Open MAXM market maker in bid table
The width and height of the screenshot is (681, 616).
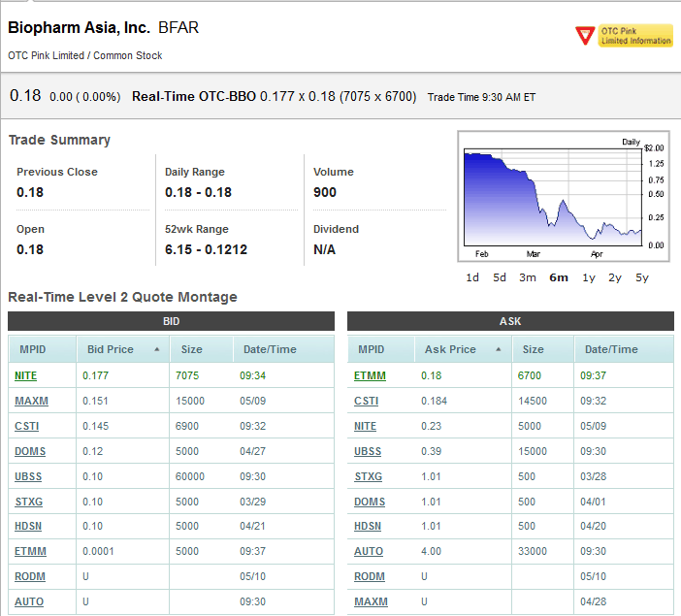click(31, 400)
